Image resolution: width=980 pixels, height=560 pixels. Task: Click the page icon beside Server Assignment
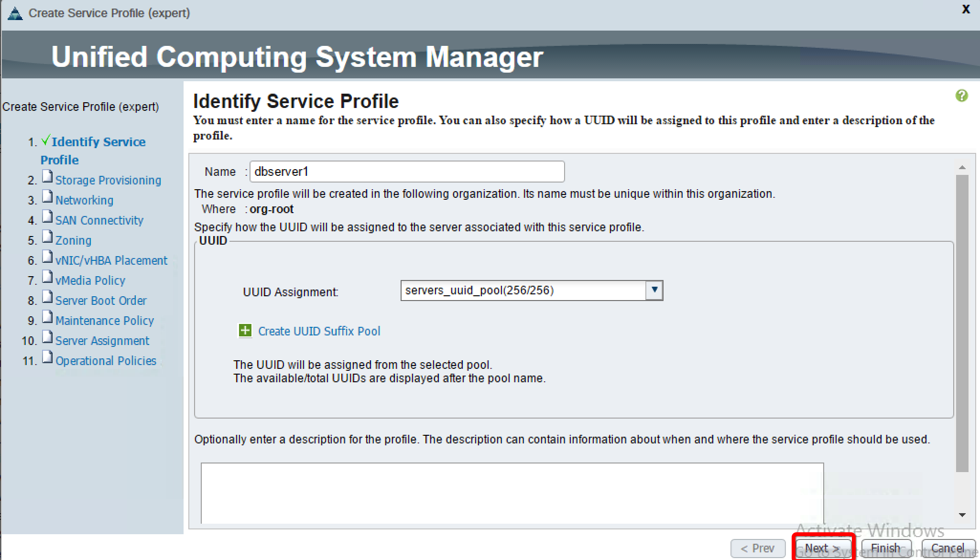tap(47, 337)
